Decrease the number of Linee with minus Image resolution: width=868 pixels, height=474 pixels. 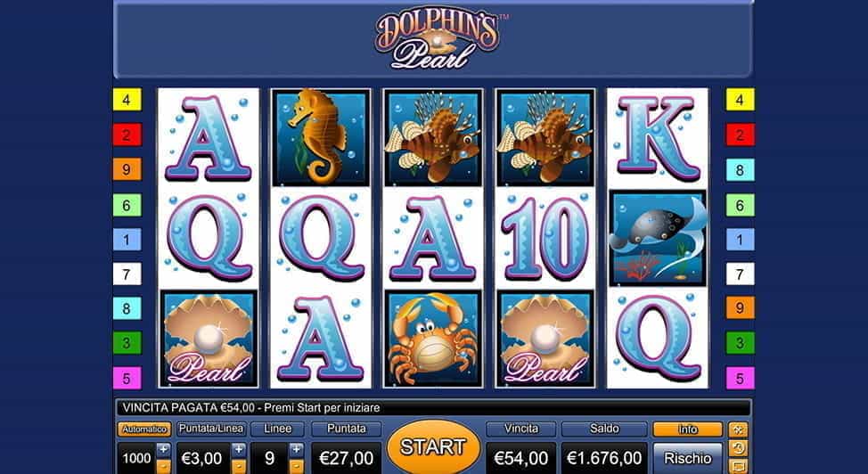pos(297,466)
